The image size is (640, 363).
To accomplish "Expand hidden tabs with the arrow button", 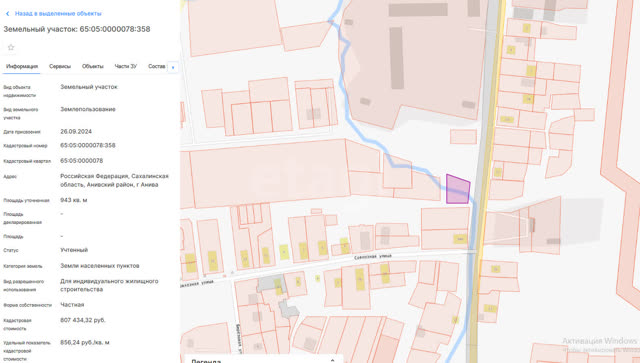I will pyautogui.click(x=173, y=67).
